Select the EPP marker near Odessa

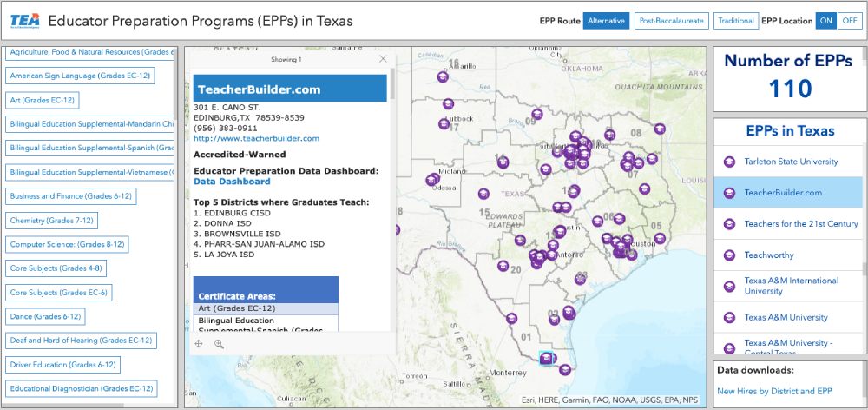(x=432, y=180)
